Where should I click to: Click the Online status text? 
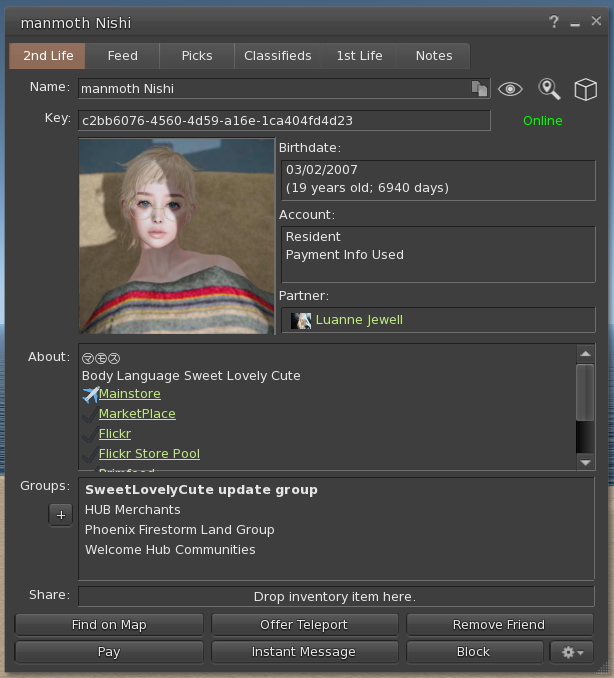tap(543, 121)
